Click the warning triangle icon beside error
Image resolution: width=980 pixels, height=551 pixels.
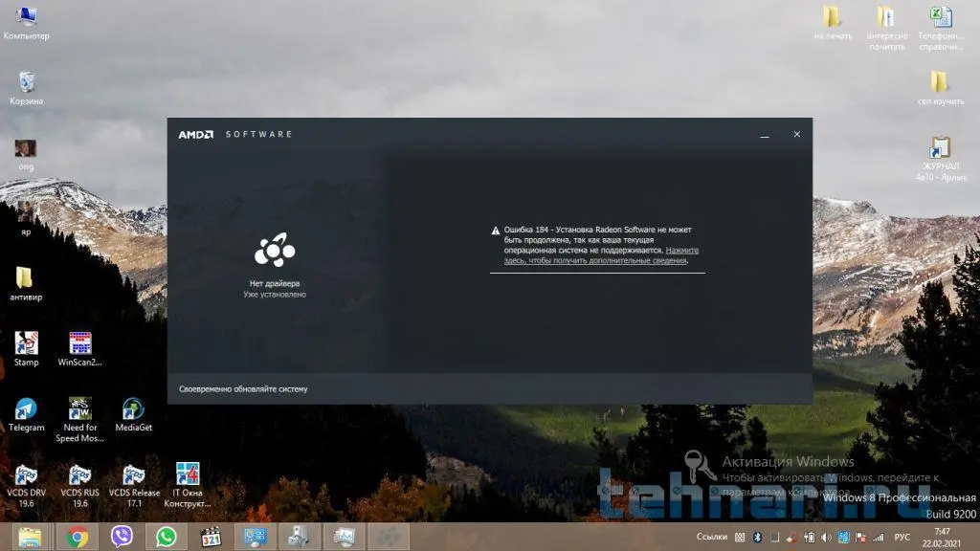(x=496, y=231)
